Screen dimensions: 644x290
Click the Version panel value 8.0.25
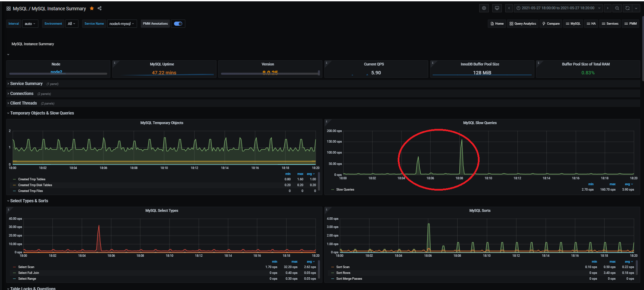coord(270,73)
